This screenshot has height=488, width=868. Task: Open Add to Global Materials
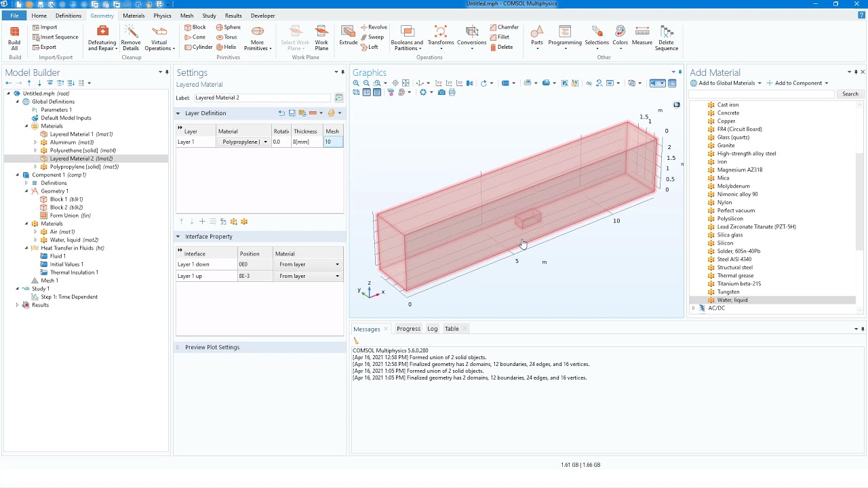[726, 83]
